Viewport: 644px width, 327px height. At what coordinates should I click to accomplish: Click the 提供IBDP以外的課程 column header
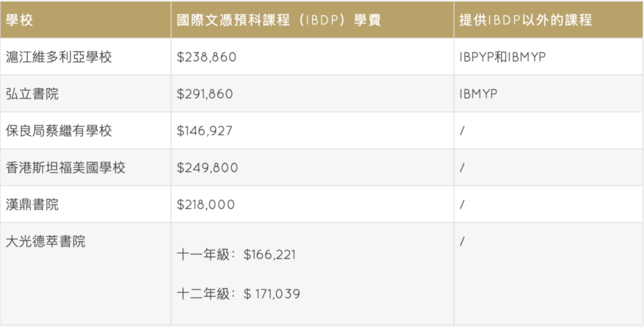click(525, 20)
